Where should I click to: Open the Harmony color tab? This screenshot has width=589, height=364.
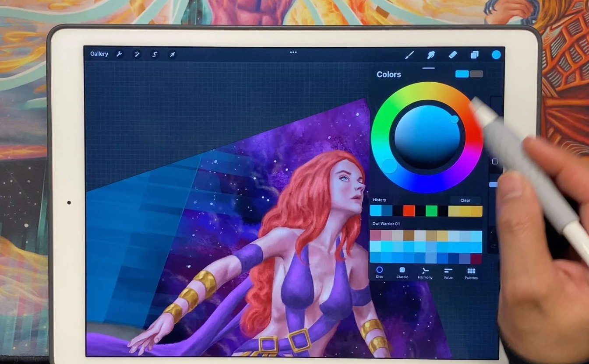tap(425, 273)
